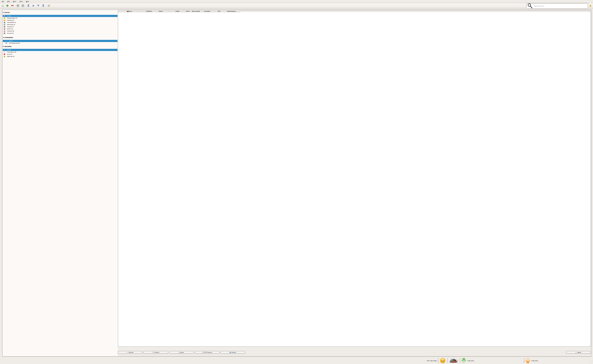Collapse the STATUS section in sidebar

tap(3, 12)
